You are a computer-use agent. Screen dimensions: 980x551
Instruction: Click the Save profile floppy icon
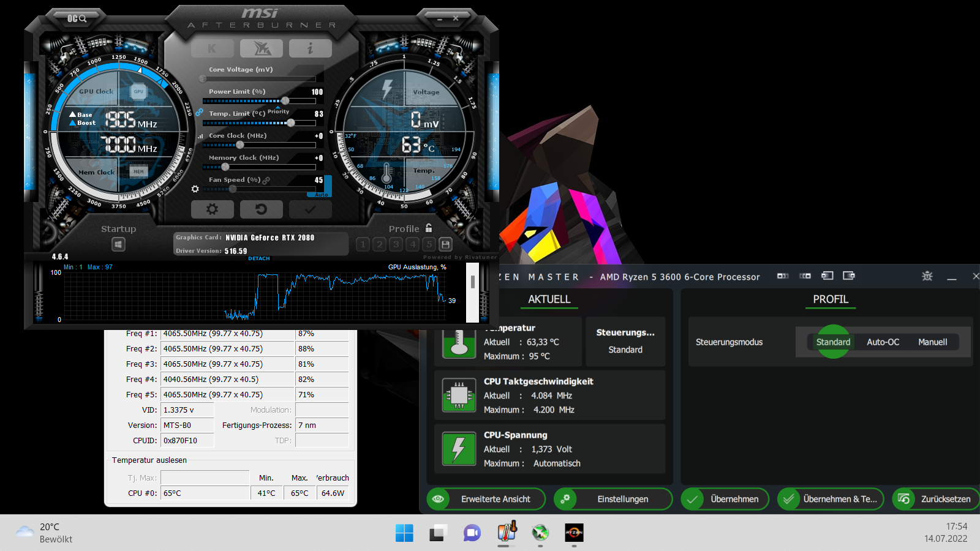click(x=446, y=245)
